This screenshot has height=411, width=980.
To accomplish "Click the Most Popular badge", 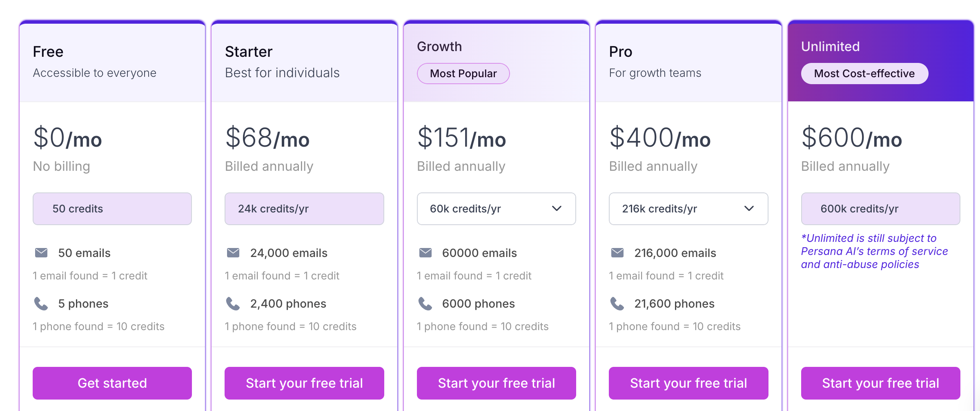I will coord(463,74).
